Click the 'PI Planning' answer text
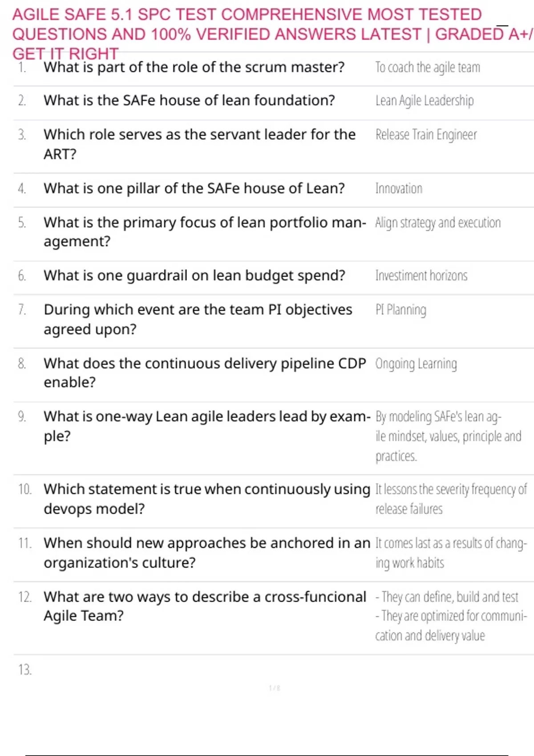 click(x=401, y=310)
